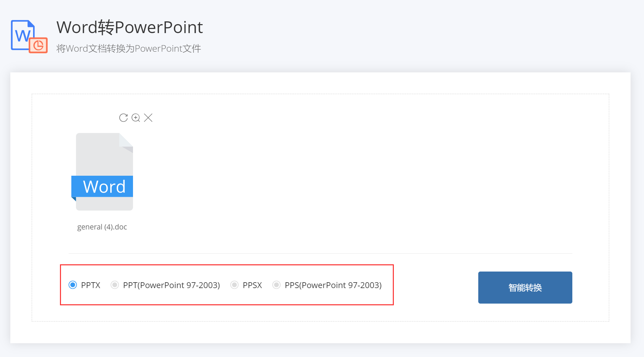Viewport: 644px width, 357px height.
Task: Click the subtitle 将Word文档转换为PowerPoint文件
Action: [x=128, y=48]
